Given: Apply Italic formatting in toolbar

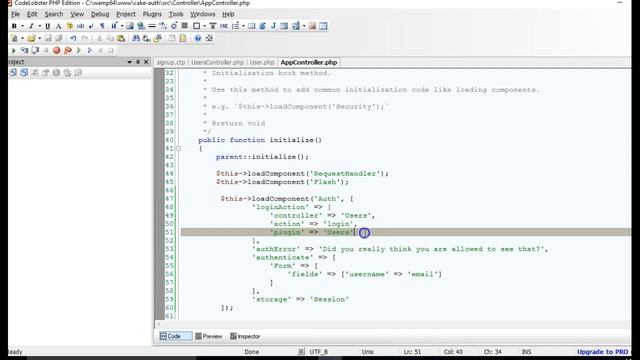Looking at the screenshot, I should 31,26.
